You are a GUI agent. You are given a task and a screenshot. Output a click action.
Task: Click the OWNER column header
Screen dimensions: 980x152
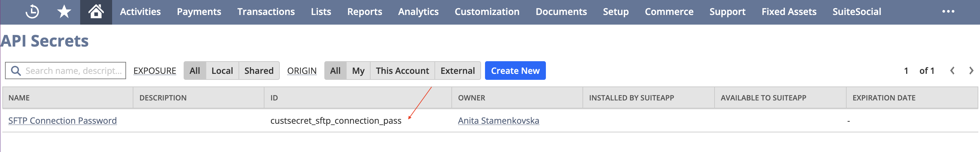517,98
